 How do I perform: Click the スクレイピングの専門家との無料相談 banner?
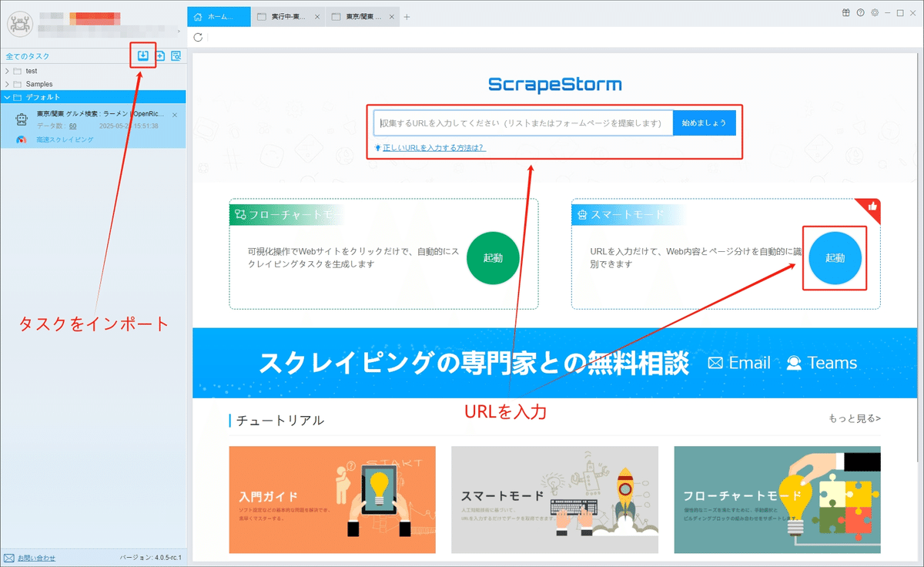tap(555, 363)
